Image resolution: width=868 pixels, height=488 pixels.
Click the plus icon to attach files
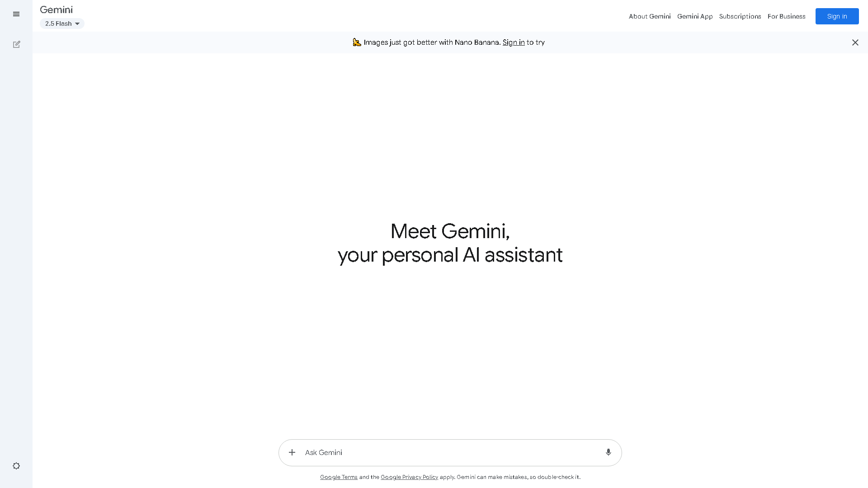[x=292, y=452]
